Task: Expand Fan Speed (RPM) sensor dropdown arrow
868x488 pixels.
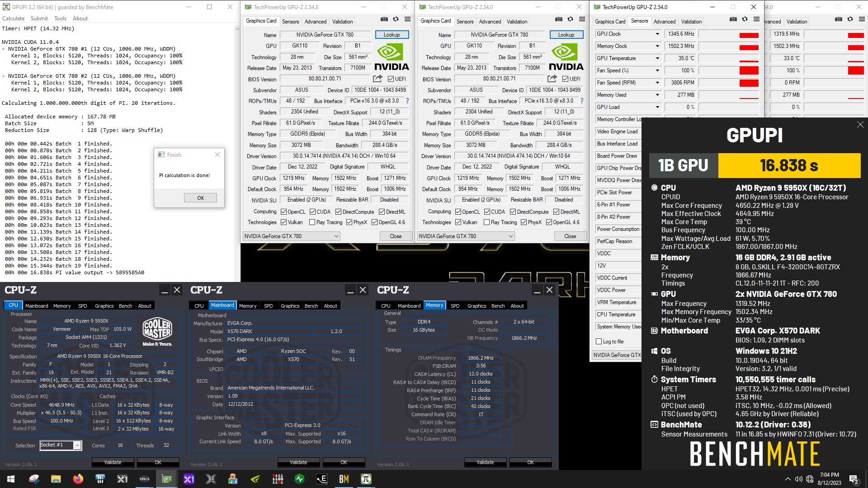Action: pyautogui.click(x=657, y=83)
